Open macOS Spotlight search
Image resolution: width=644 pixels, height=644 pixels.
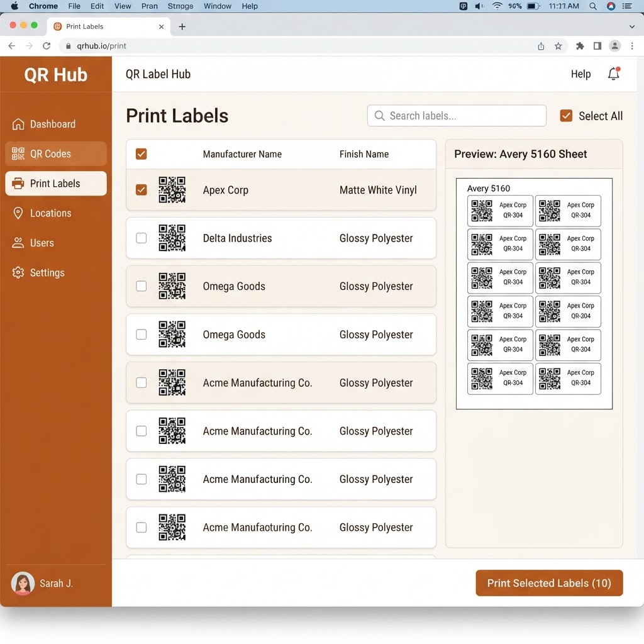(x=593, y=6)
